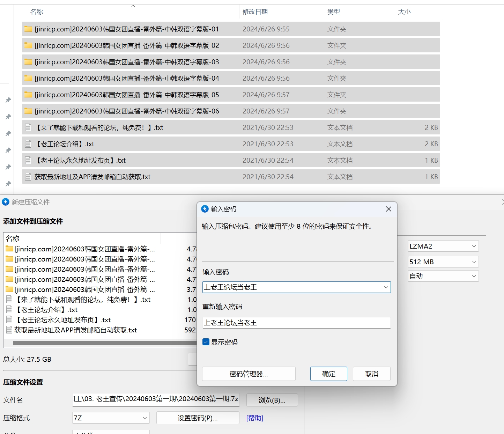The width and height of the screenshot is (504, 434).
Task: Select 【老王论坛介绍】.txt name in archive list
Action: point(46,310)
